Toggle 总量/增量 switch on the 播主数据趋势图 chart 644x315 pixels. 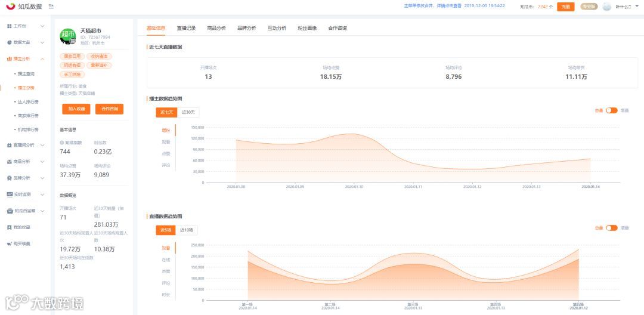[612, 110]
